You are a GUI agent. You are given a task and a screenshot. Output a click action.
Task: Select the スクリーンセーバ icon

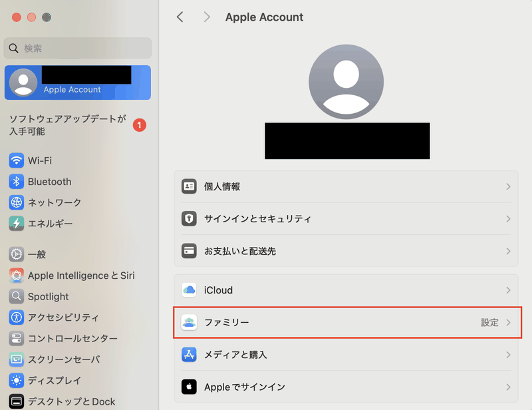tap(16, 359)
